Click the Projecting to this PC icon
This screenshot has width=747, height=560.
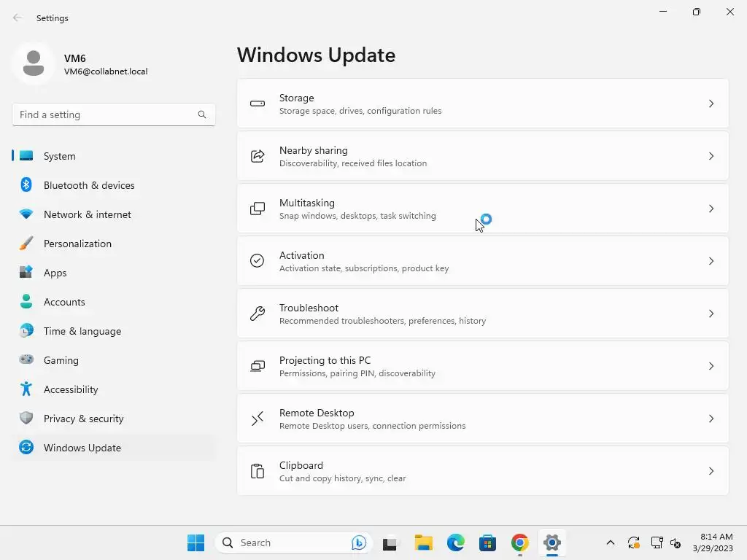(258, 366)
